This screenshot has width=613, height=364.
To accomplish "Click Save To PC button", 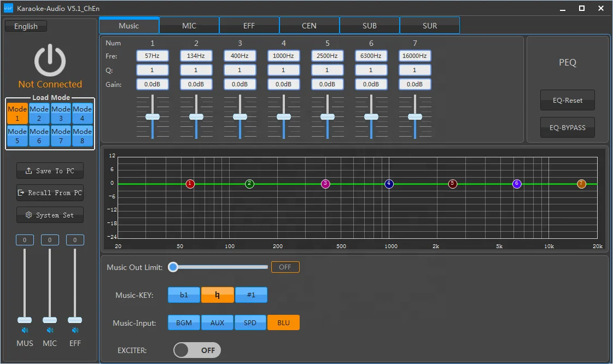I will [50, 171].
